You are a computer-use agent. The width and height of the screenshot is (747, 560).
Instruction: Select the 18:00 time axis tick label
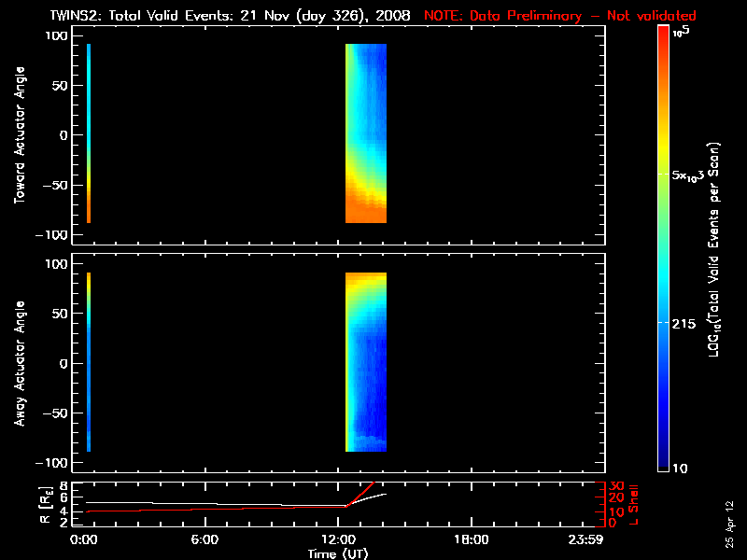[x=471, y=539]
